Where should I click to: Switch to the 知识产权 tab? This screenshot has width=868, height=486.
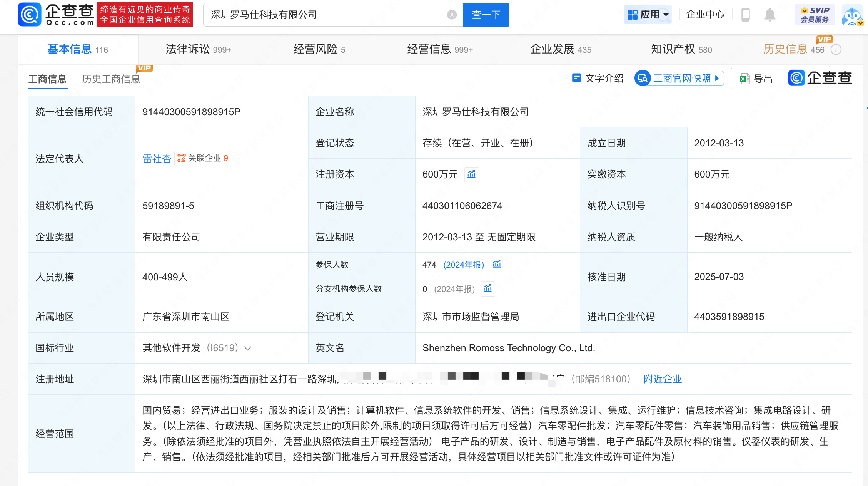pos(681,49)
